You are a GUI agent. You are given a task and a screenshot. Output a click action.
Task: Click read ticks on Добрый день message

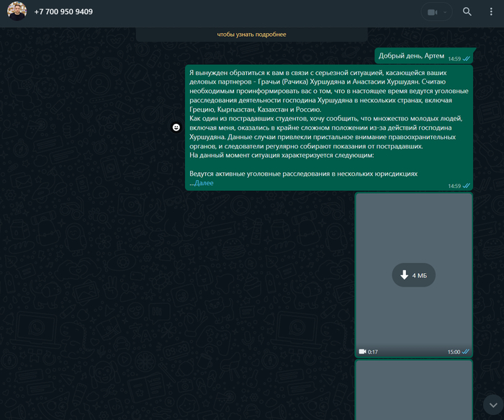pos(467,58)
